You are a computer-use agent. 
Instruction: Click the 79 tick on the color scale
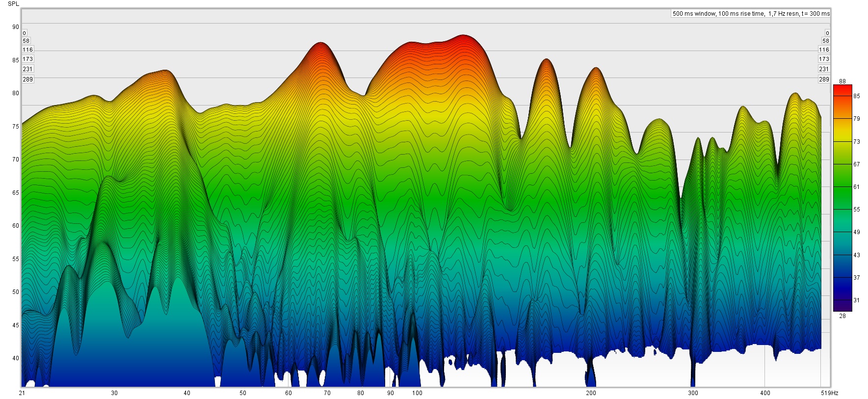[857, 119]
